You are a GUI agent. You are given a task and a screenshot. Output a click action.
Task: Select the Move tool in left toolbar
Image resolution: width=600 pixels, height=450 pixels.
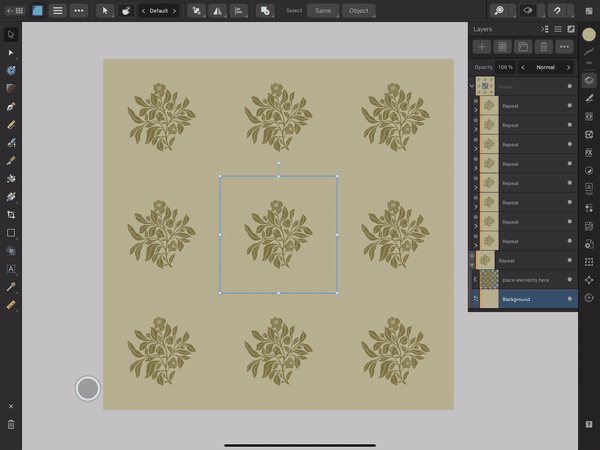(11, 34)
